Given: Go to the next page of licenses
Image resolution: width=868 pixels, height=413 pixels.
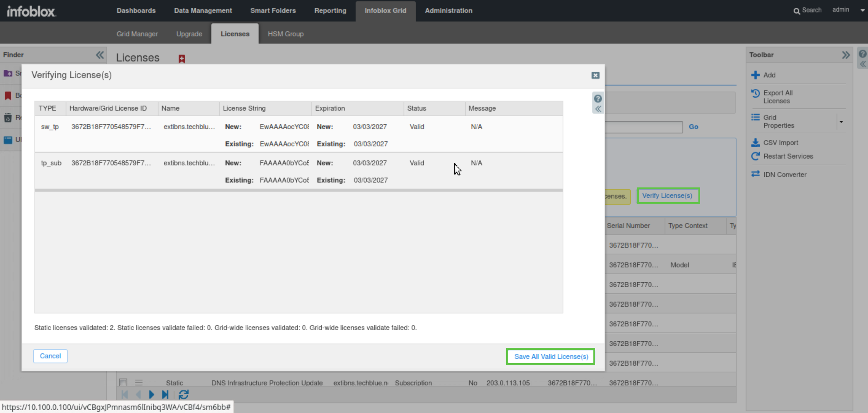Looking at the screenshot, I should pos(152,395).
